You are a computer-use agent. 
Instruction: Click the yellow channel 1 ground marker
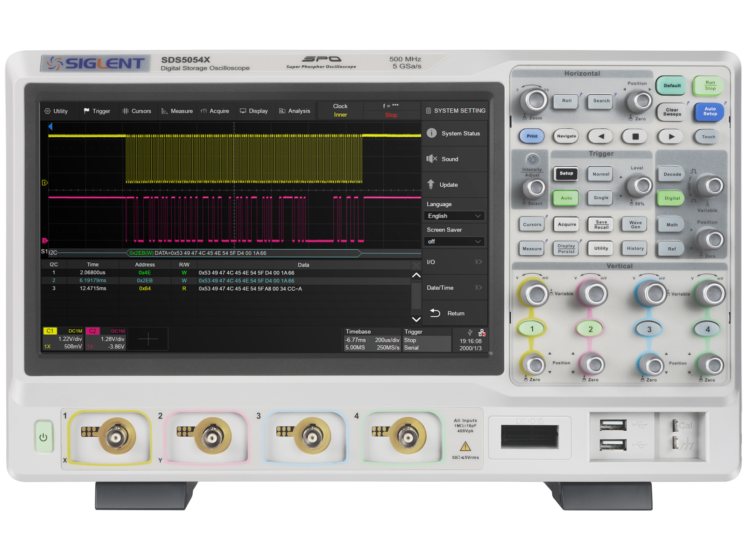(45, 183)
